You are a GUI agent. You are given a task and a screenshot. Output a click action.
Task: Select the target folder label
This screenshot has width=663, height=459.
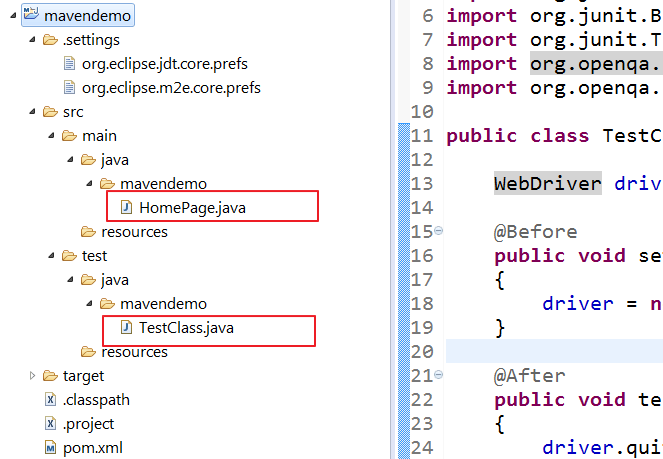83,376
